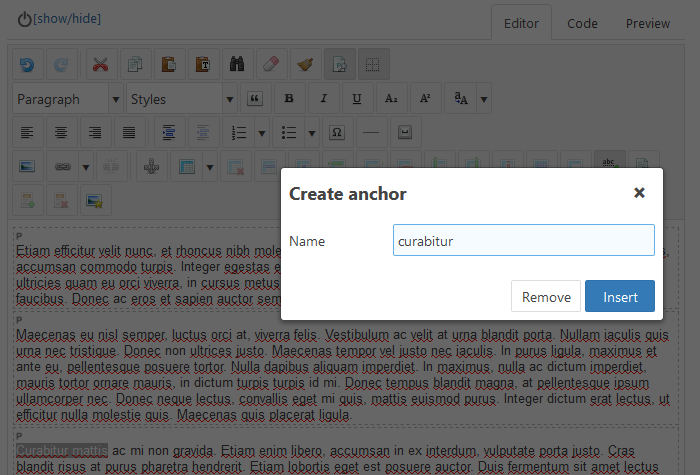
Task: Close the Create anchor dialog
Action: [x=639, y=193]
